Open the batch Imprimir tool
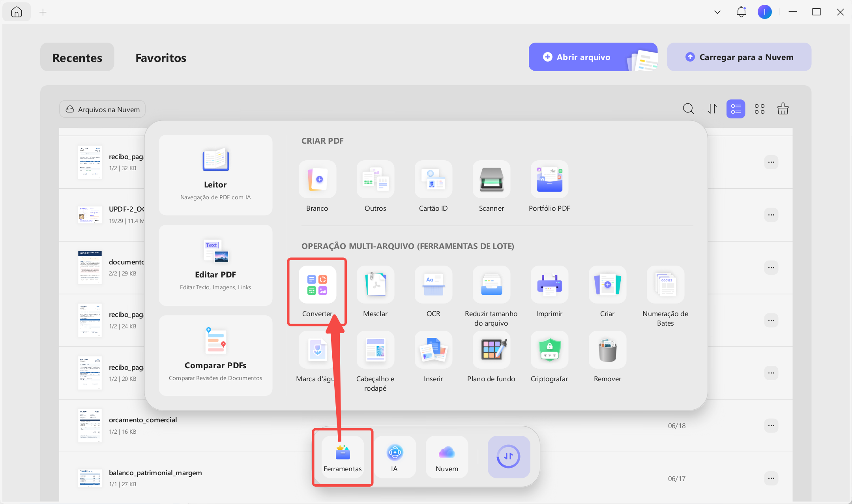Image resolution: width=852 pixels, height=504 pixels. point(549,285)
